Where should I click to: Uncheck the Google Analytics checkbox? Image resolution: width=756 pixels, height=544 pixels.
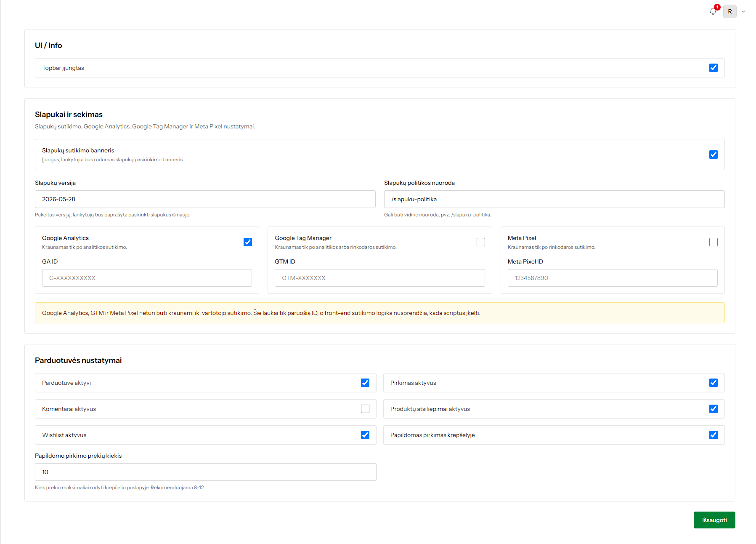point(248,242)
